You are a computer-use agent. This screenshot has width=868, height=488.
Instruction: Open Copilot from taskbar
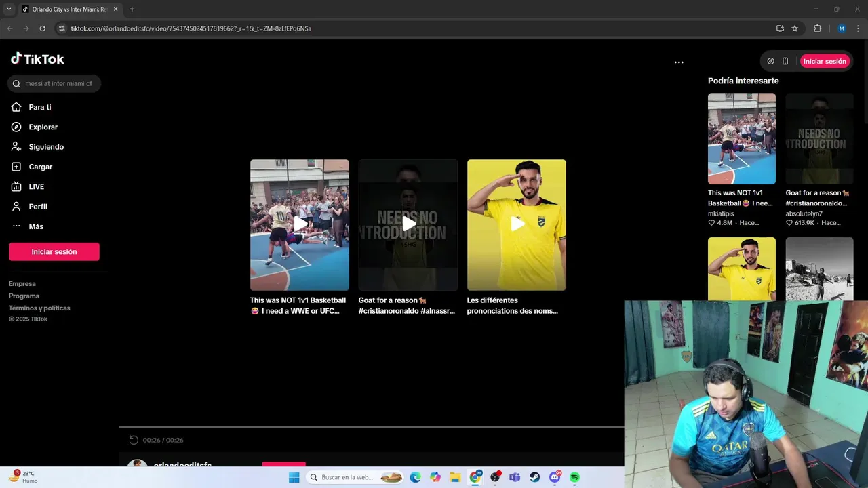point(435,477)
